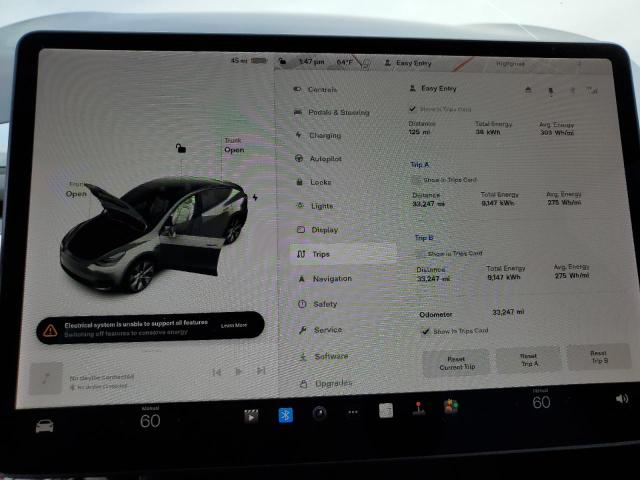Image resolution: width=640 pixels, height=480 pixels.
Task: Skip to previous media track
Action: (217, 372)
